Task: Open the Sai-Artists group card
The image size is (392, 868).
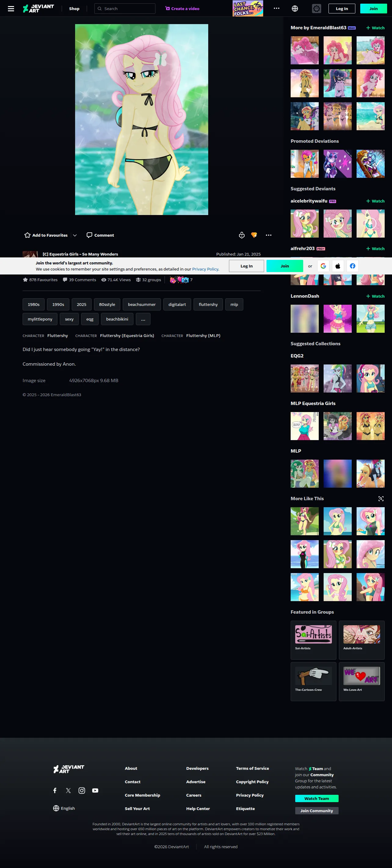Action: coord(314,640)
